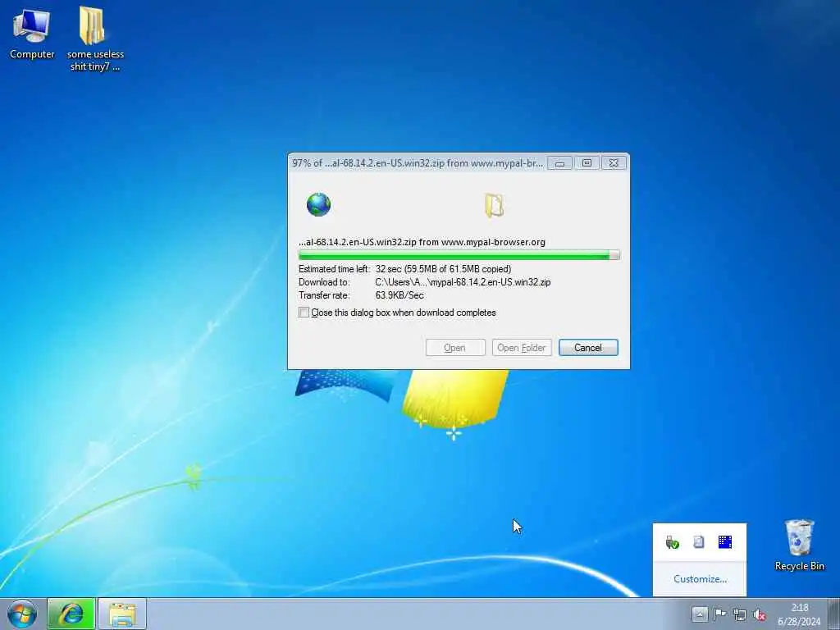Open the Windows Start menu orb

click(22, 614)
